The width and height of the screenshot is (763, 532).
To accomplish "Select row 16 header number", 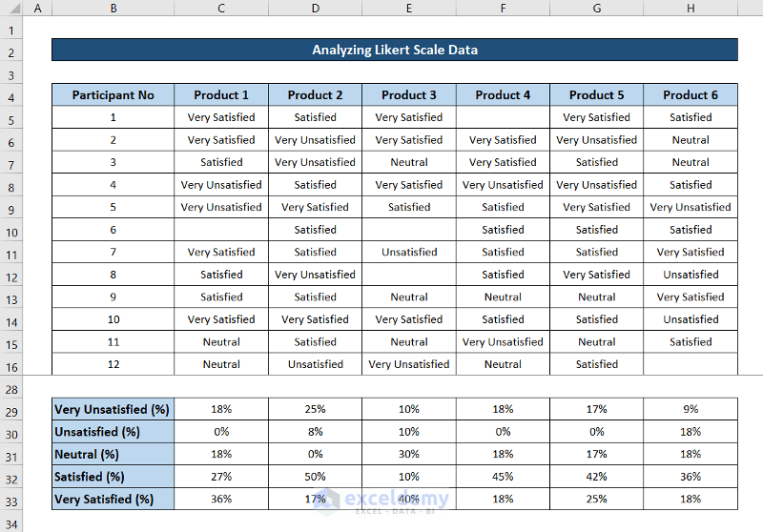I will tap(12, 366).
